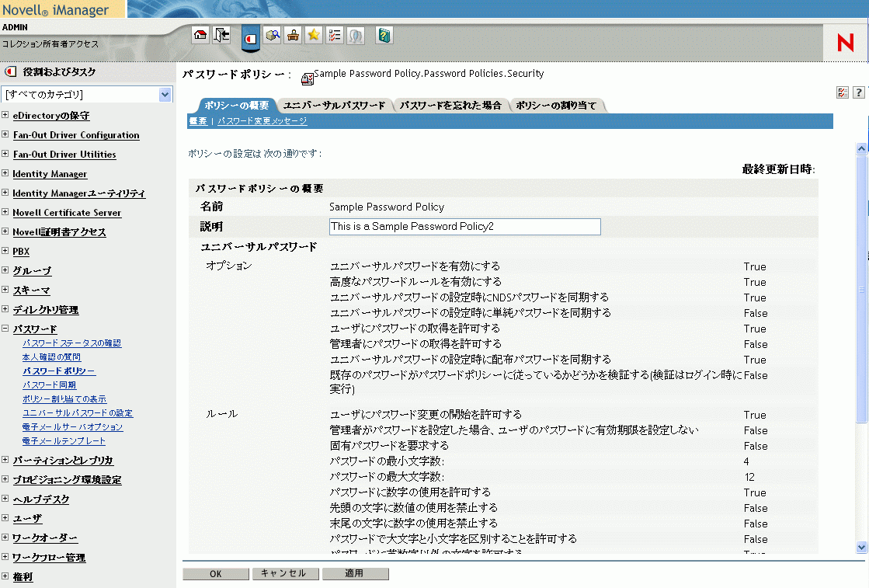Click the プロビジョニング環境設定 category link
Image resolution: width=869 pixels, height=588 pixels.
(67, 480)
